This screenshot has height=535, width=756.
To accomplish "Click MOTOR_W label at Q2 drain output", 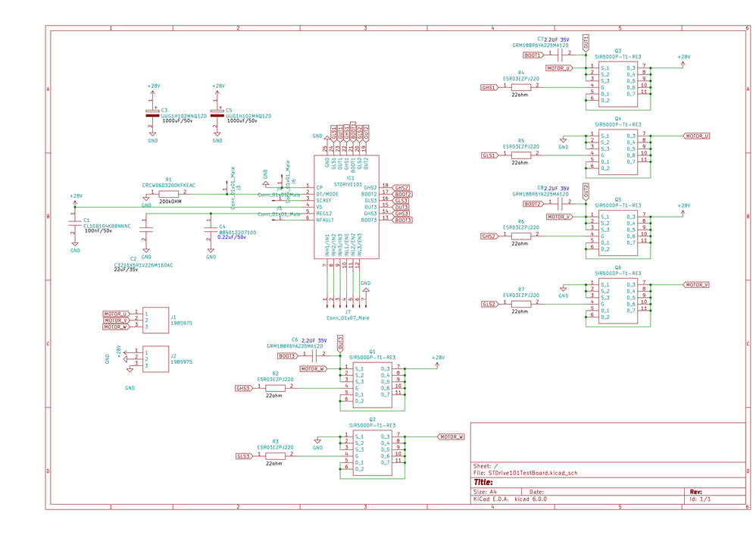I will tap(451, 437).
